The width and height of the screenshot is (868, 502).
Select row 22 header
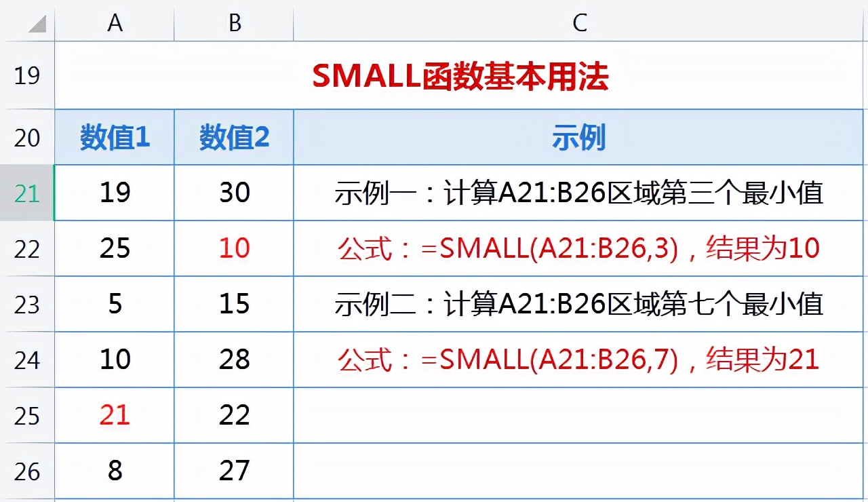coord(27,249)
